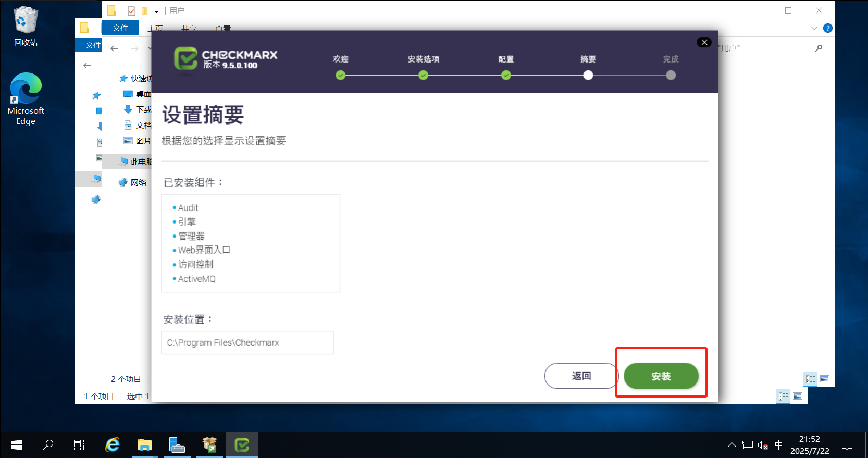Select 图片 in Explorer sidebar
The height and width of the screenshot is (458, 868).
pyautogui.click(x=138, y=141)
